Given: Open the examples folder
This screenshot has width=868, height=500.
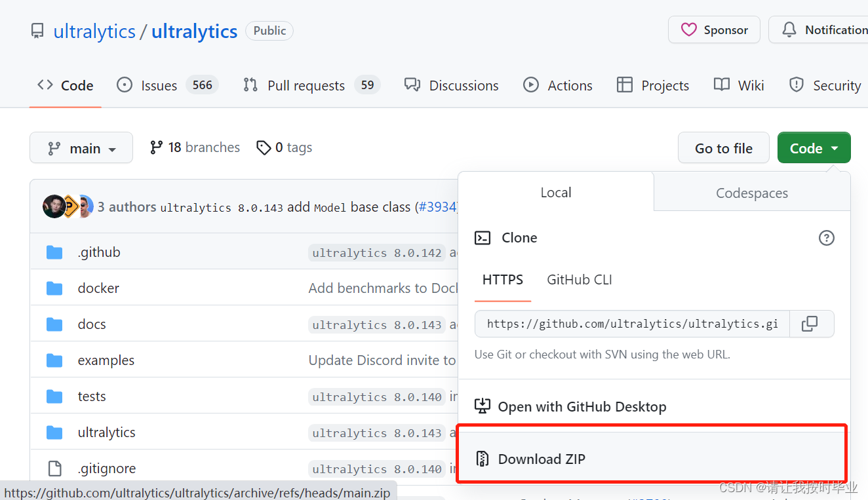Looking at the screenshot, I should 106,360.
